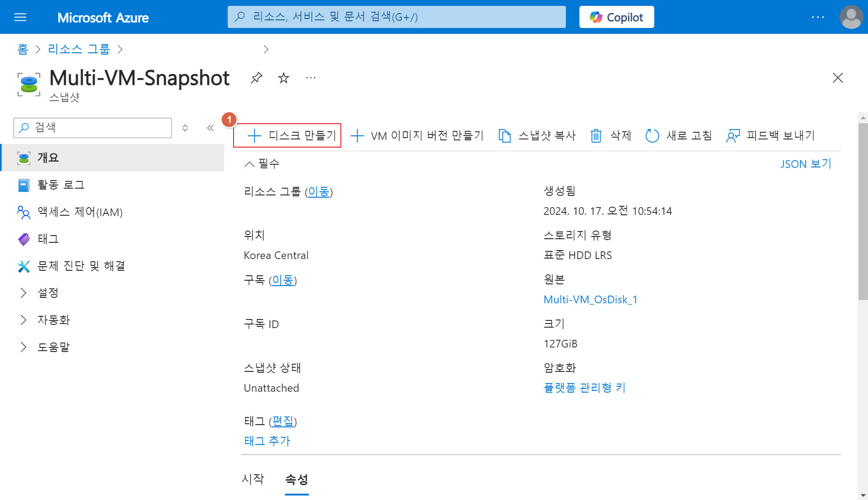This screenshot has width=868, height=500.
Task: Open Multi-VM_OsDisk_1 source link
Action: [x=590, y=300]
